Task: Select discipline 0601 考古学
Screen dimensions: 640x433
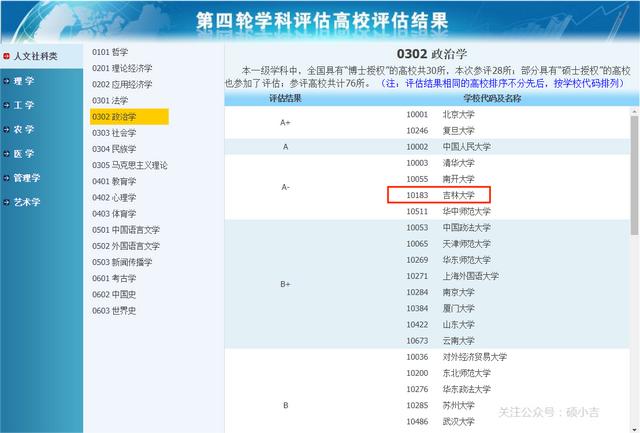Action: tap(114, 278)
